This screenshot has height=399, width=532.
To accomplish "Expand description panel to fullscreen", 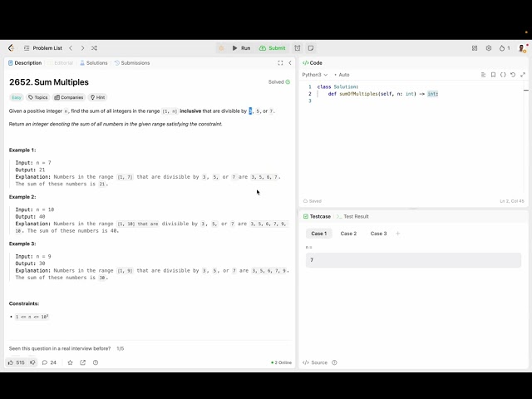I will pos(280,63).
